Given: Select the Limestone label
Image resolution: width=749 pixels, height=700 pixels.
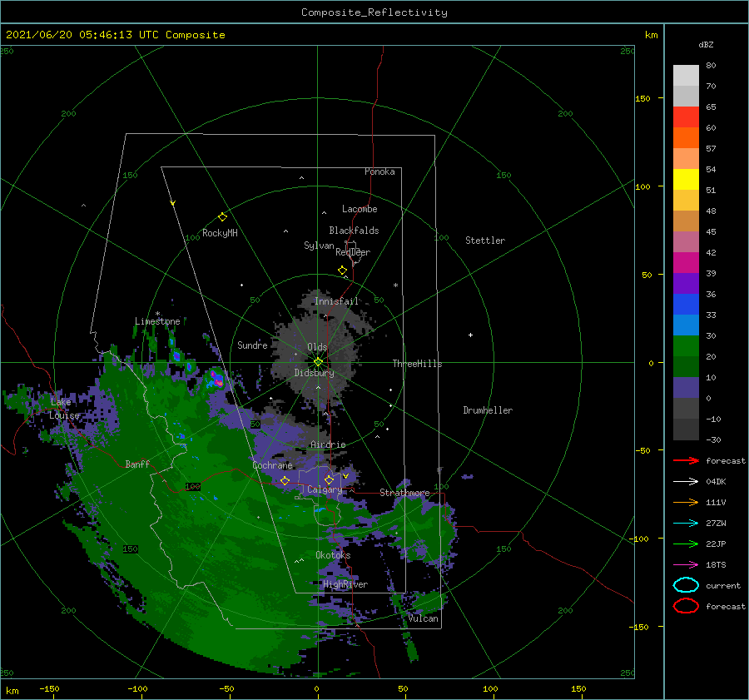Looking at the screenshot, I should tap(157, 321).
